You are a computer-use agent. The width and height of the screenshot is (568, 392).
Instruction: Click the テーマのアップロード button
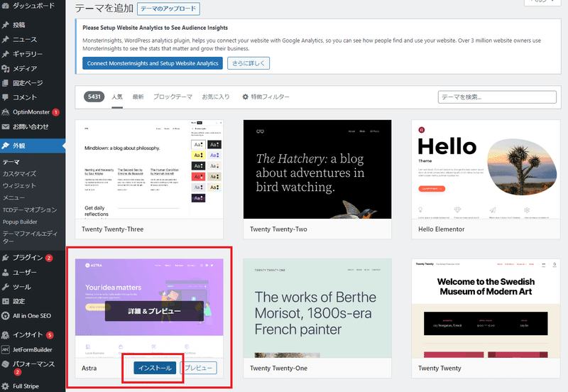[168, 9]
